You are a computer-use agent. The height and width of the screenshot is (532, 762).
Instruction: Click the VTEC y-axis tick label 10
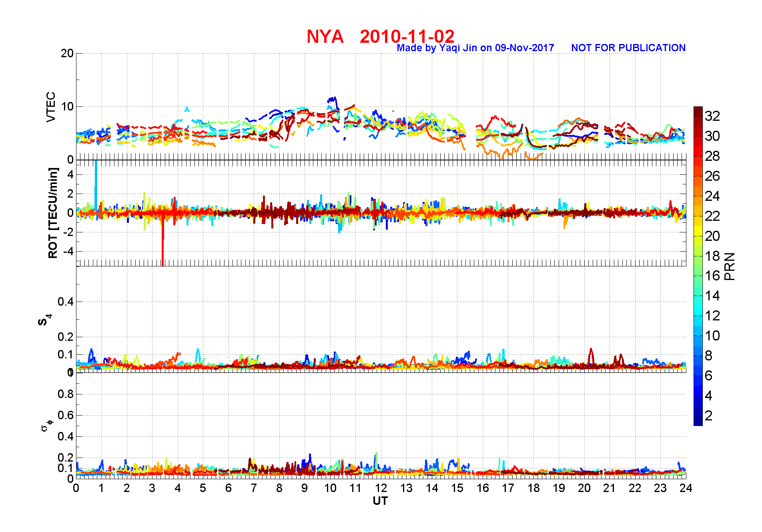click(67, 106)
